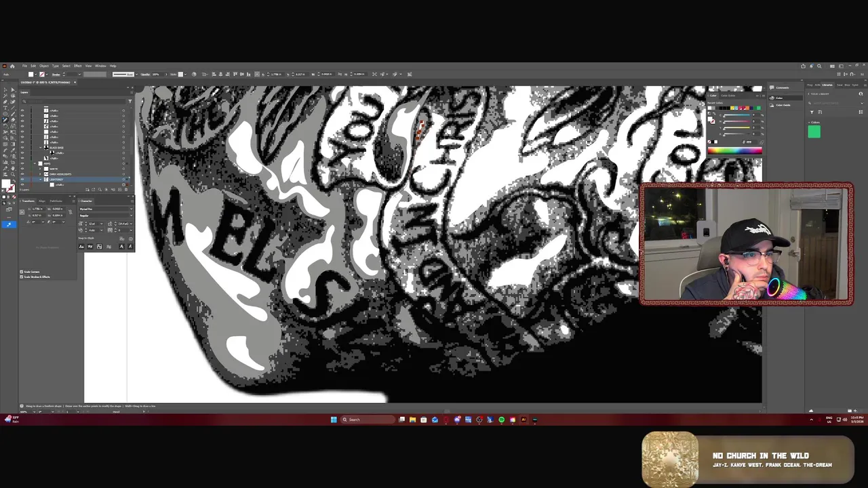Open the Comments panel icon
This screenshot has width=868, height=488.
772,87
